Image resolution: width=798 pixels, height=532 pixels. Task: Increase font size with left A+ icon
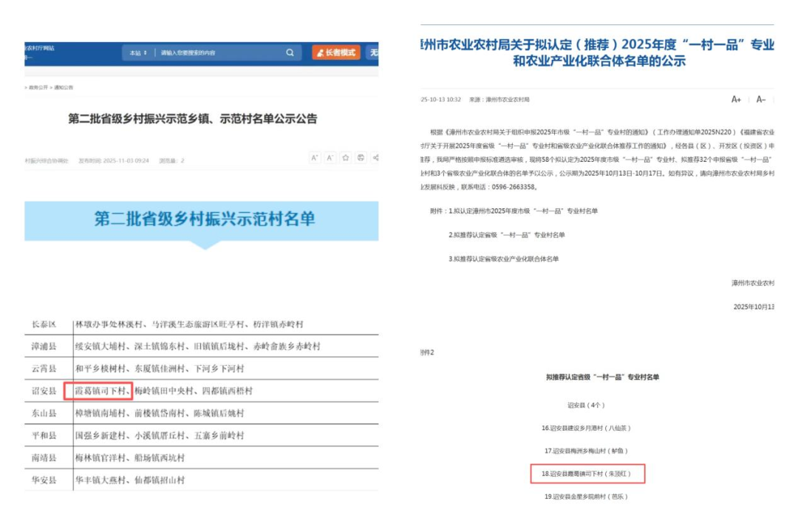tap(315, 158)
